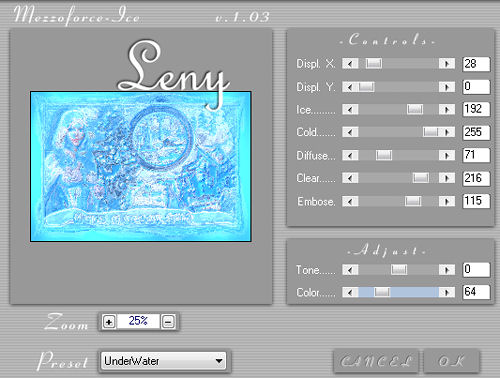Click the zoom in plus icon

[109, 322]
